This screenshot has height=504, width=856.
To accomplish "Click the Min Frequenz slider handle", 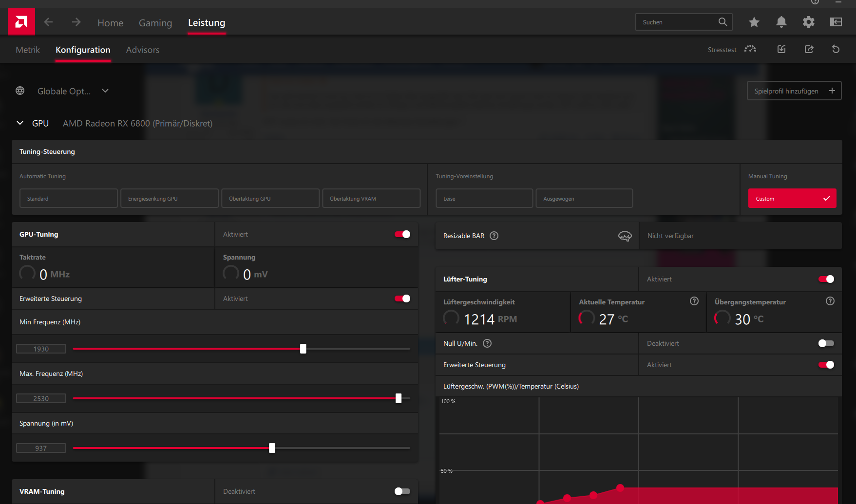I will coord(303,349).
